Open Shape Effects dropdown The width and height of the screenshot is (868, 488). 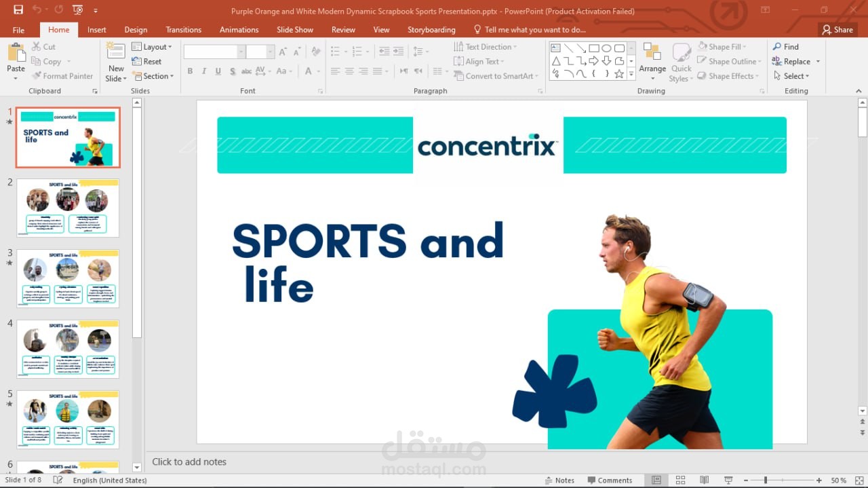pyautogui.click(x=729, y=76)
